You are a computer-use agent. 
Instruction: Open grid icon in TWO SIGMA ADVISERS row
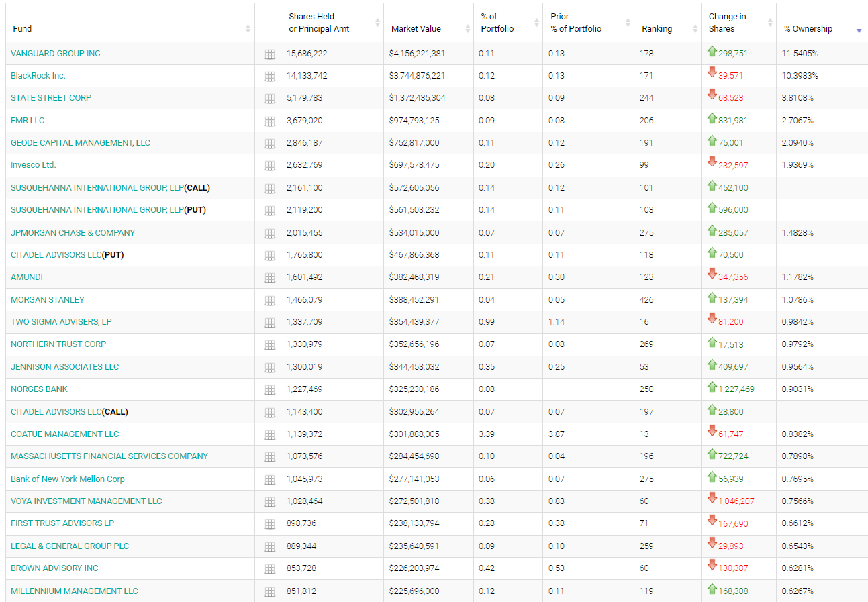(x=270, y=323)
